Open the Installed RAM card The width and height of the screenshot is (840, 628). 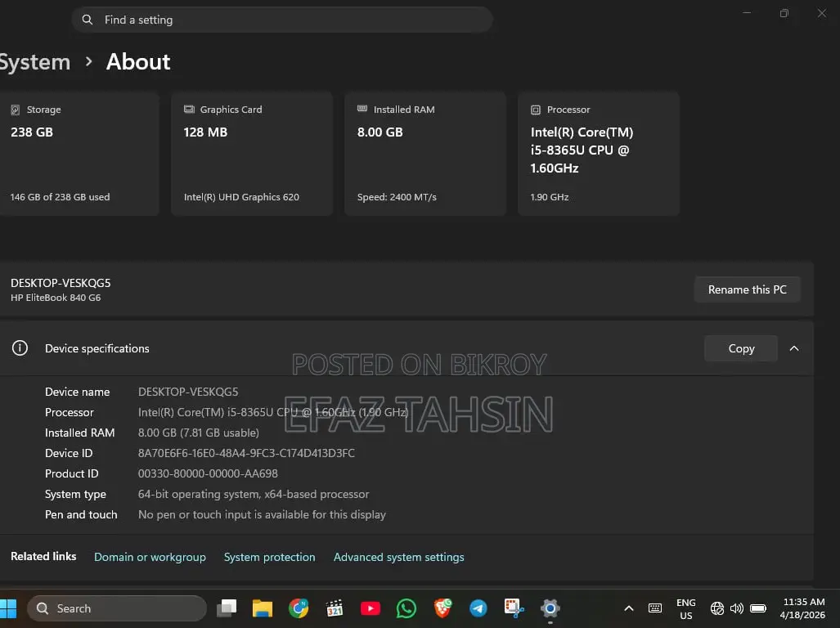click(425, 154)
